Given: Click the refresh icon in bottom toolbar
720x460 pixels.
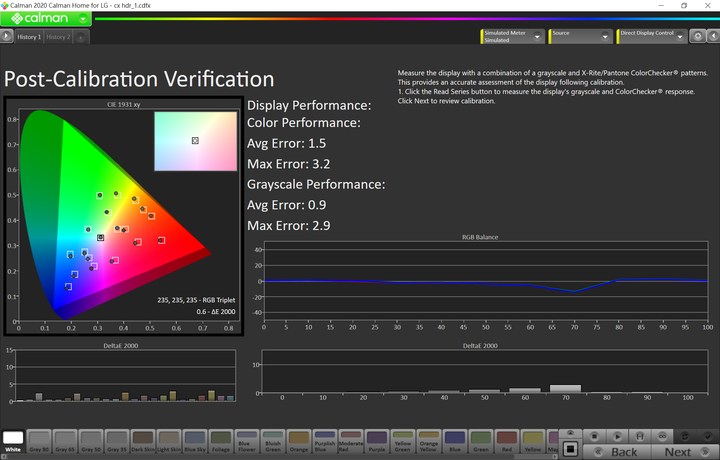Looking at the screenshot, I should click(685, 436).
